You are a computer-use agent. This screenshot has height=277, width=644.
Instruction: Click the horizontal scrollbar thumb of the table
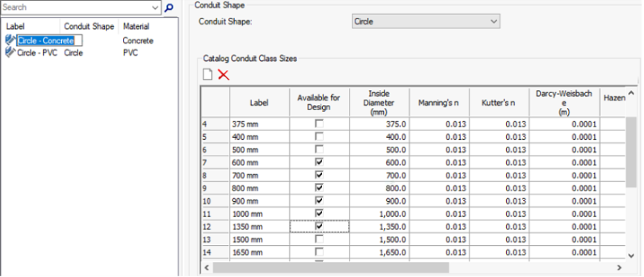331,267
